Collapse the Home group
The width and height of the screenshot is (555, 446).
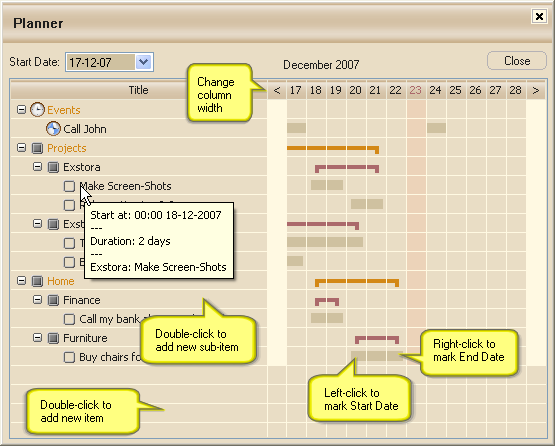click(x=21, y=281)
